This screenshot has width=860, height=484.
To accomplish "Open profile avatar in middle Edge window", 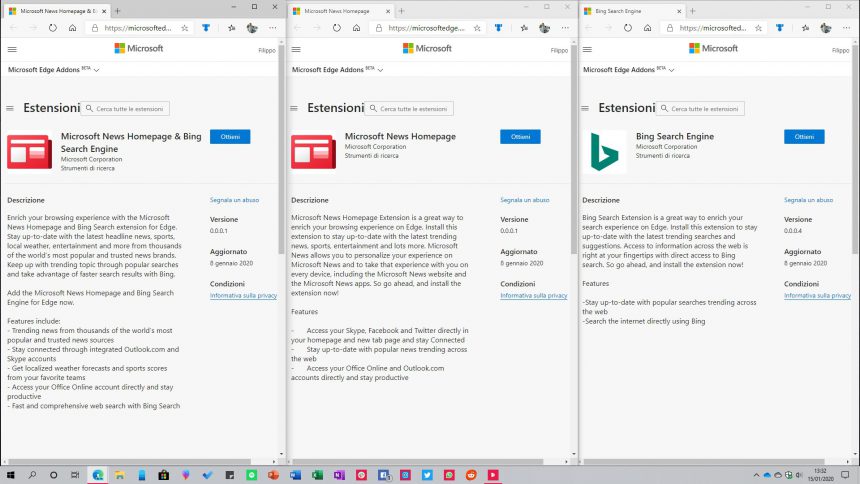I will tap(544, 27).
